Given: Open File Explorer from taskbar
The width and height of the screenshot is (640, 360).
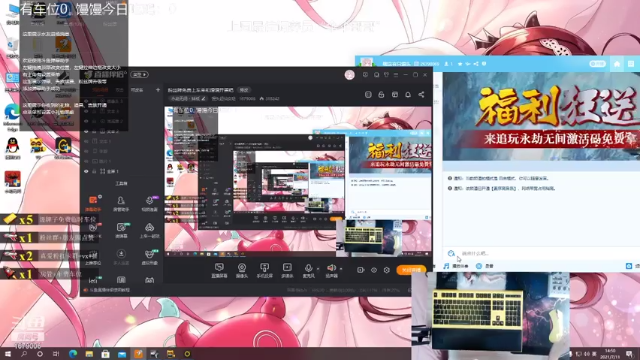Looking at the screenshot, I should (89, 354).
